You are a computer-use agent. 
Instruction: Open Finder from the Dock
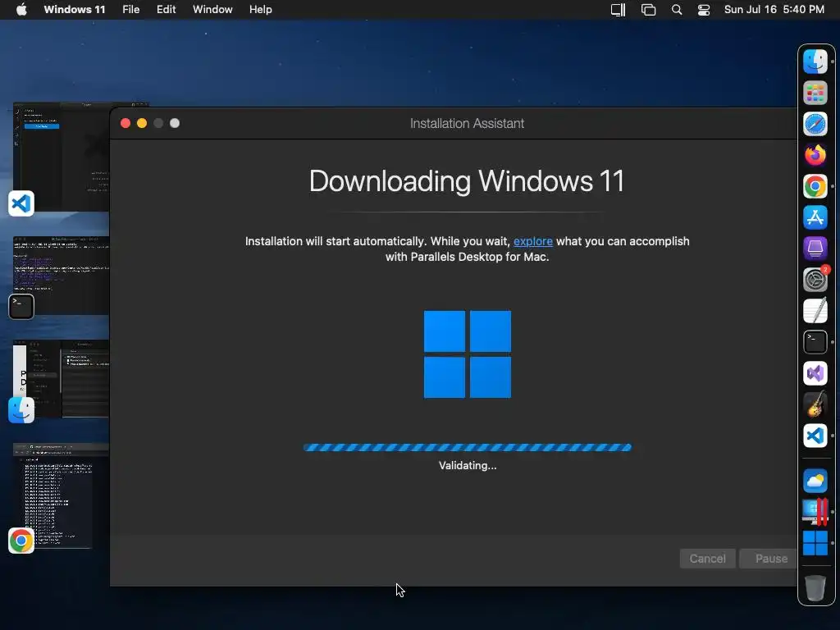pos(815,62)
